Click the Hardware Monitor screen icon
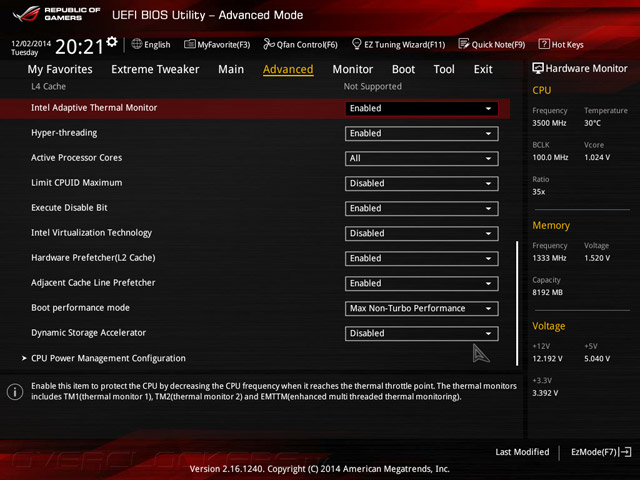 coord(538,69)
